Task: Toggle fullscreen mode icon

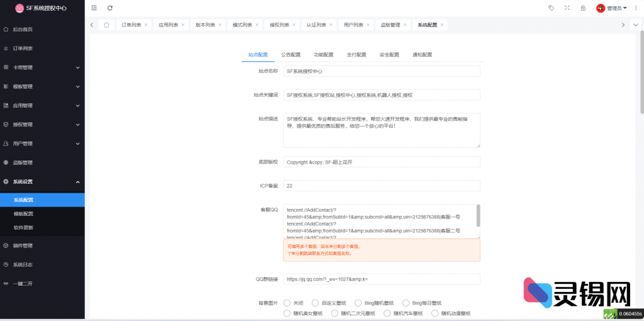Action: 567,8
